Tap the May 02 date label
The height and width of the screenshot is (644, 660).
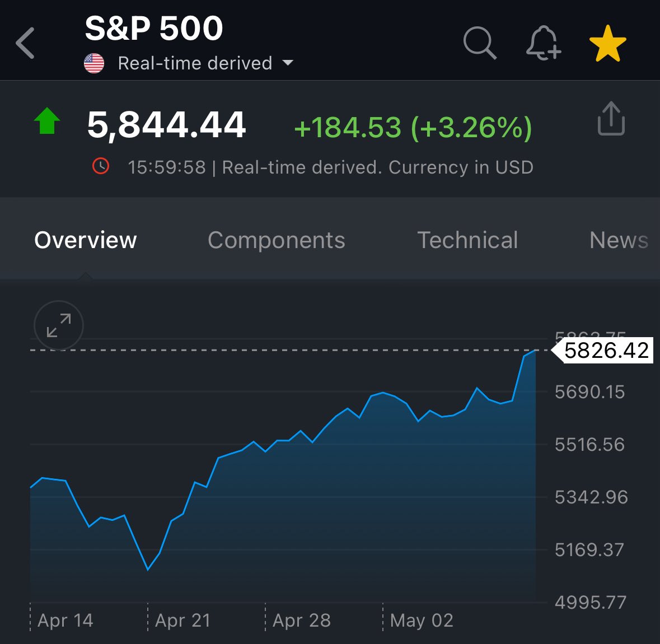click(x=422, y=620)
